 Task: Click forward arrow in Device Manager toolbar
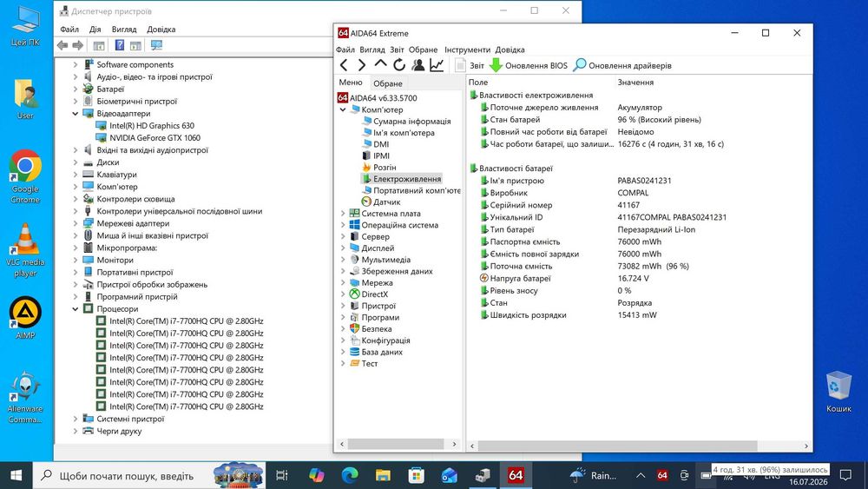78,45
